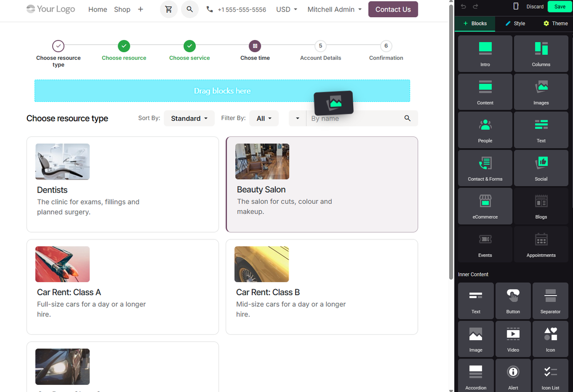This screenshot has width=573, height=392.
Task: Click the plus icon in navigation menu
Action: 140,10
